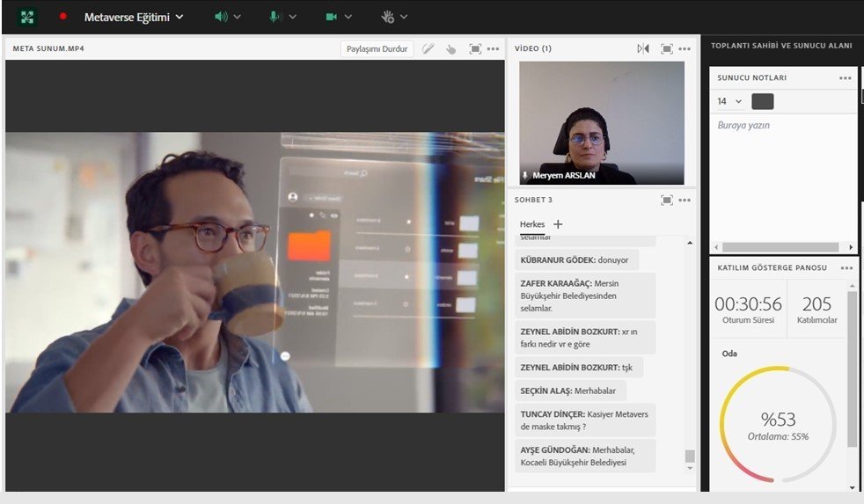864x504 pixels.
Task: Open Katılım Gösterge Panosu options menu
Action: click(x=847, y=267)
